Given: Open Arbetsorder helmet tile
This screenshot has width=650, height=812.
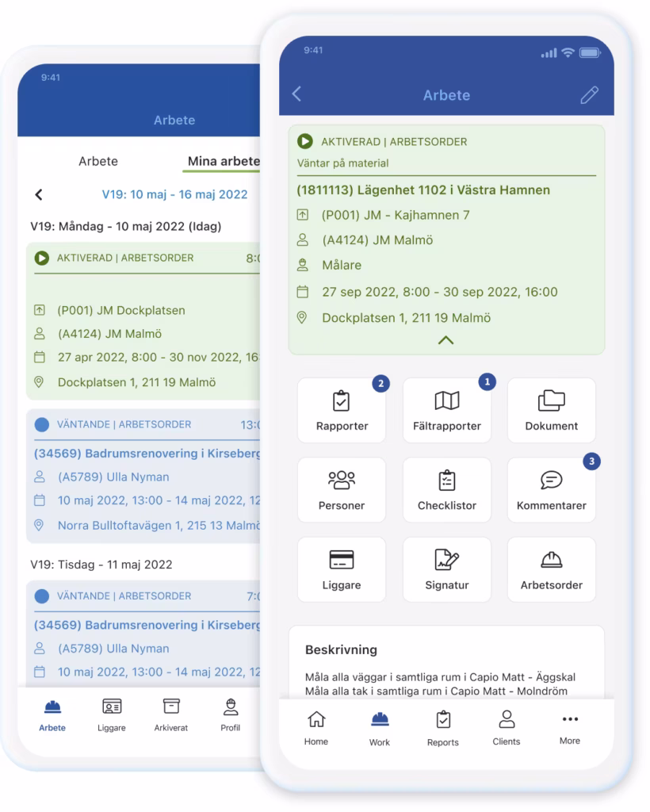Looking at the screenshot, I should (x=551, y=569).
